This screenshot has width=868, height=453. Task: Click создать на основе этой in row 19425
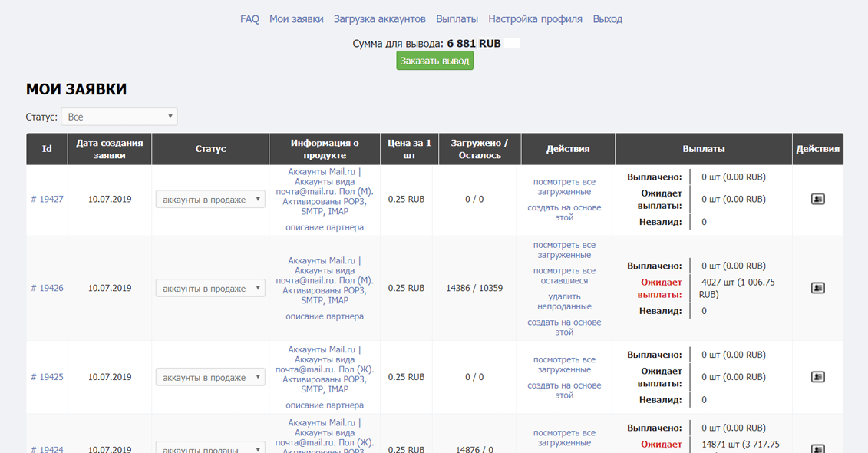[564, 390]
